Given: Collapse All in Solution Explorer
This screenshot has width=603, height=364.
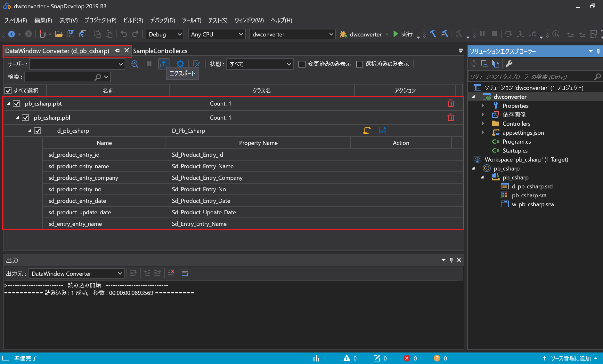Looking at the screenshot, I should 485,64.
